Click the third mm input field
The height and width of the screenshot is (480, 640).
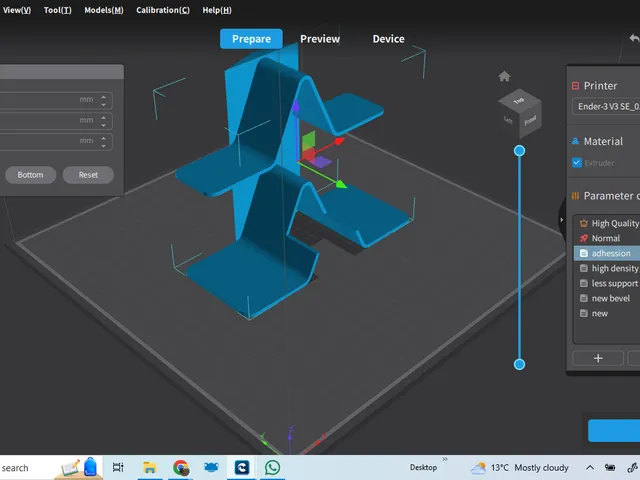(55, 141)
